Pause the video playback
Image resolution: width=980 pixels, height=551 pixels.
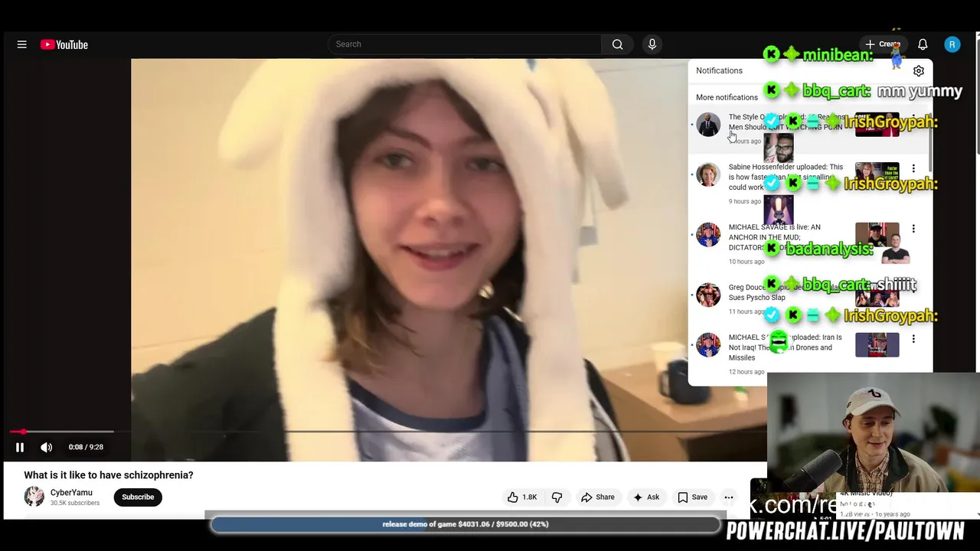click(20, 447)
